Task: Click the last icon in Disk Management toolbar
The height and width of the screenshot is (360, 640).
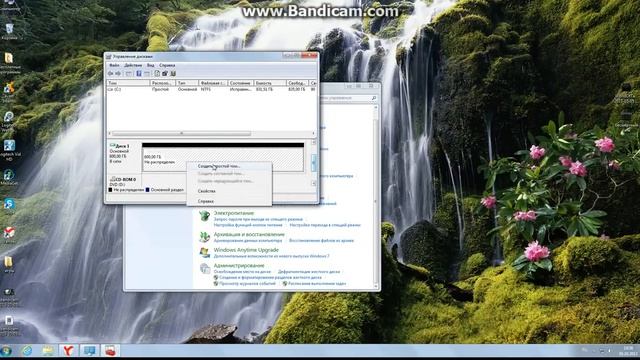Action: pos(173,73)
